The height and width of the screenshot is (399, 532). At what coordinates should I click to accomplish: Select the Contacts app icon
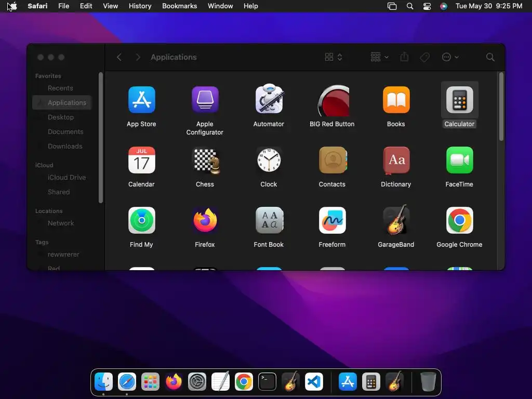pos(332,160)
